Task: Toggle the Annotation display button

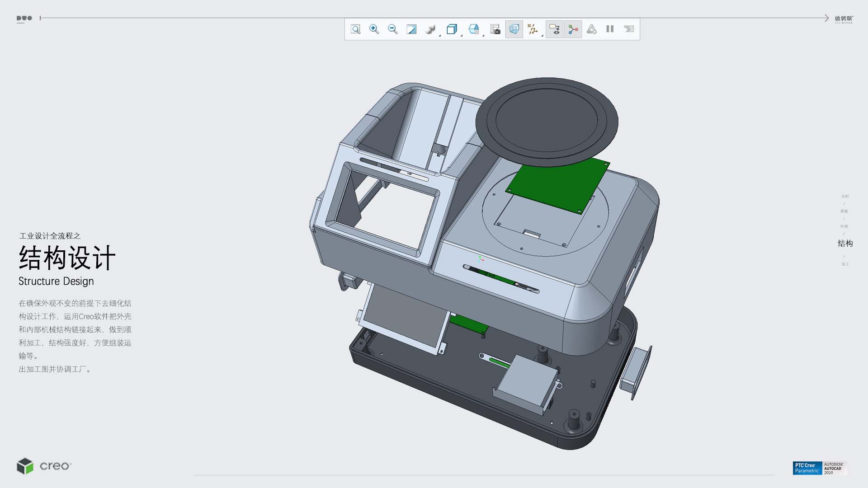Action: click(554, 29)
